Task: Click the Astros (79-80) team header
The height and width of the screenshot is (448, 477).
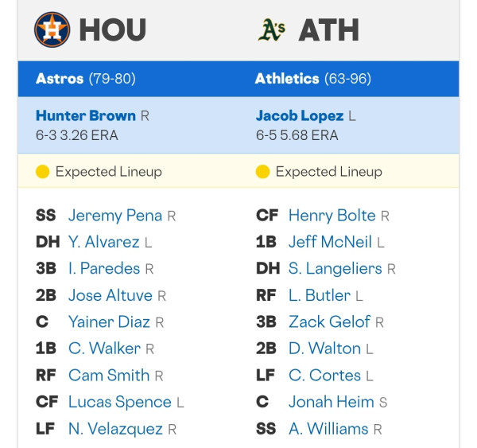Action: coord(86,79)
